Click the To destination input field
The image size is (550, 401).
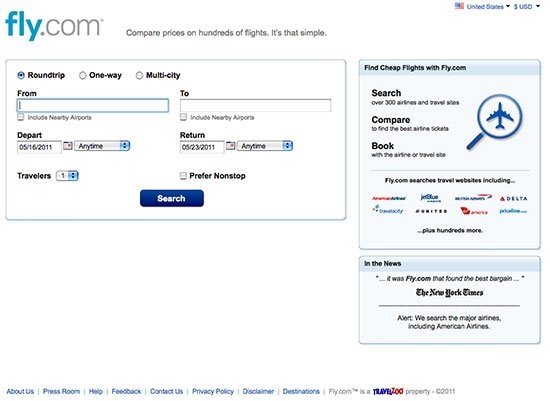255,105
